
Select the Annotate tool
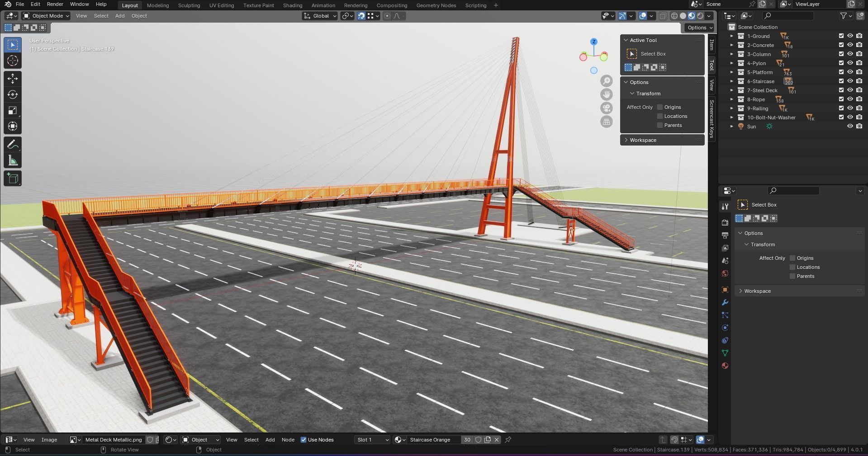coord(13,145)
